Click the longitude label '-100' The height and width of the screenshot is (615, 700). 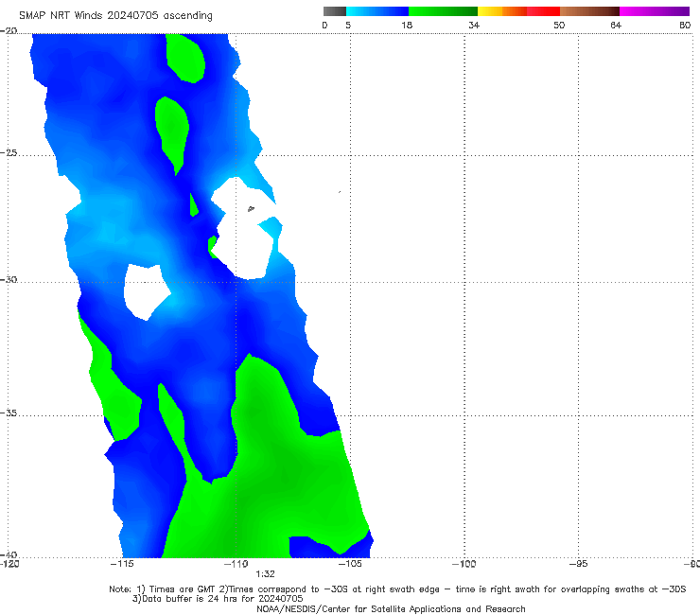point(464,564)
